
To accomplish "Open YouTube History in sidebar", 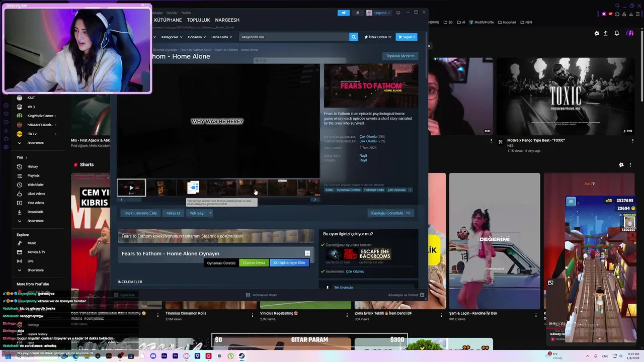I will point(33,166).
